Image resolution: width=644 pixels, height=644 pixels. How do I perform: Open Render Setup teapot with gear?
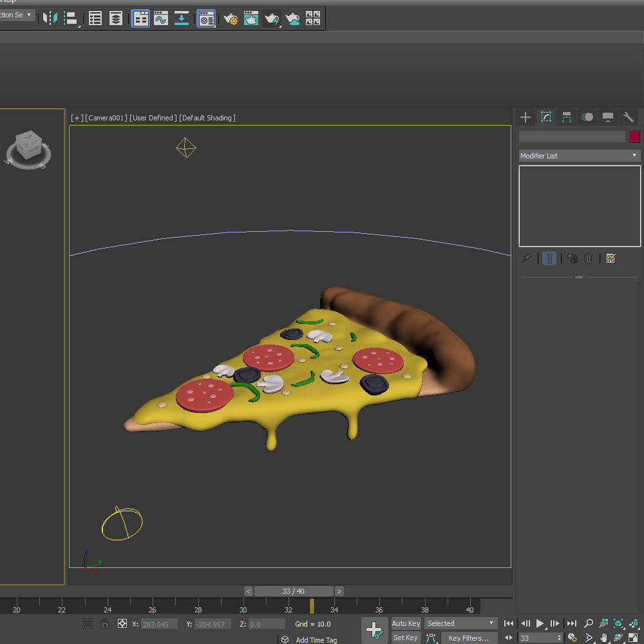click(x=231, y=19)
